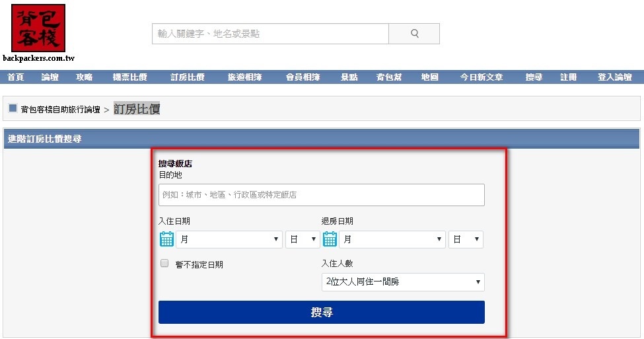The height and width of the screenshot is (339, 644).
Task: Open 景點 in the navigation bar
Action: coord(349,77)
